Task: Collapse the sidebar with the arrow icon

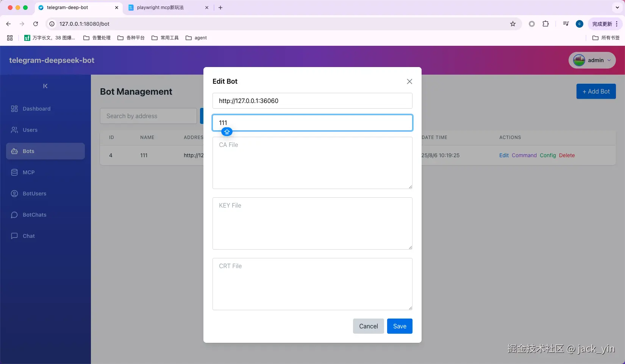Action: pos(45,86)
